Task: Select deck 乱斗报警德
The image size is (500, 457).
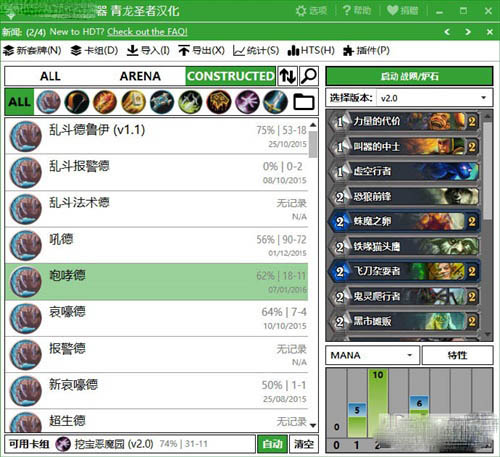Action: (x=156, y=173)
